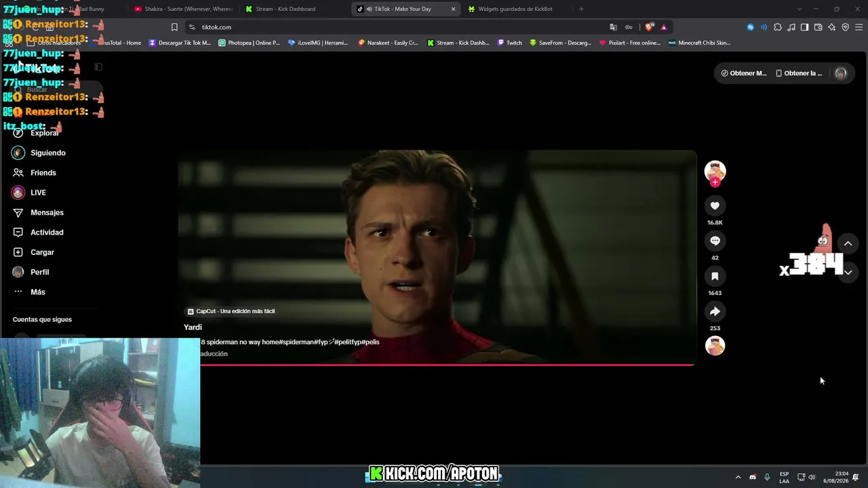Click the CapCut 'Una edición más fácil' link
The image size is (868, 488).
pos(231,311)
